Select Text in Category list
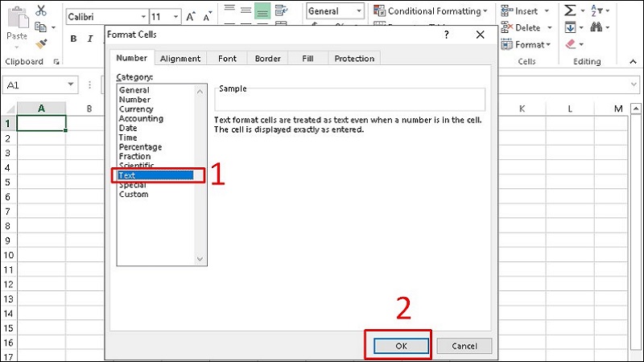 (155, 175)
